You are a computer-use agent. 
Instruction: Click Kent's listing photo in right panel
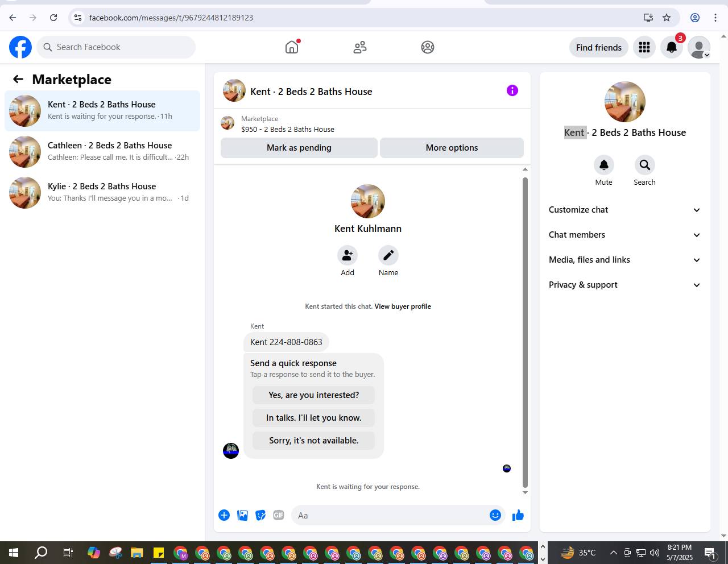tap(625, 102)
